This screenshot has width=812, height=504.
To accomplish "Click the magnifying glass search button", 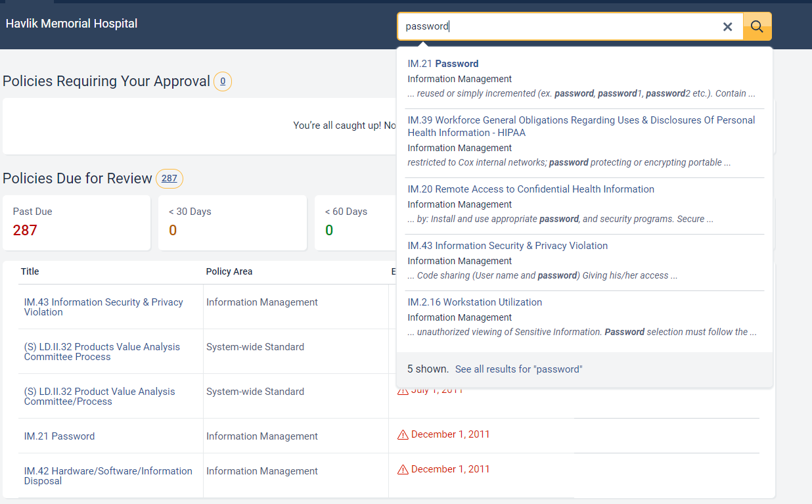I will coord(757,27).
